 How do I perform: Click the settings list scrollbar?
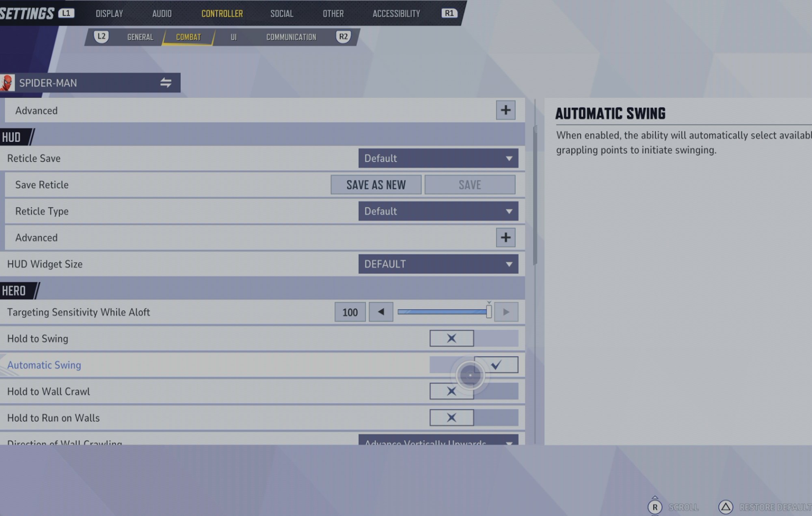[x=535, y=195]
